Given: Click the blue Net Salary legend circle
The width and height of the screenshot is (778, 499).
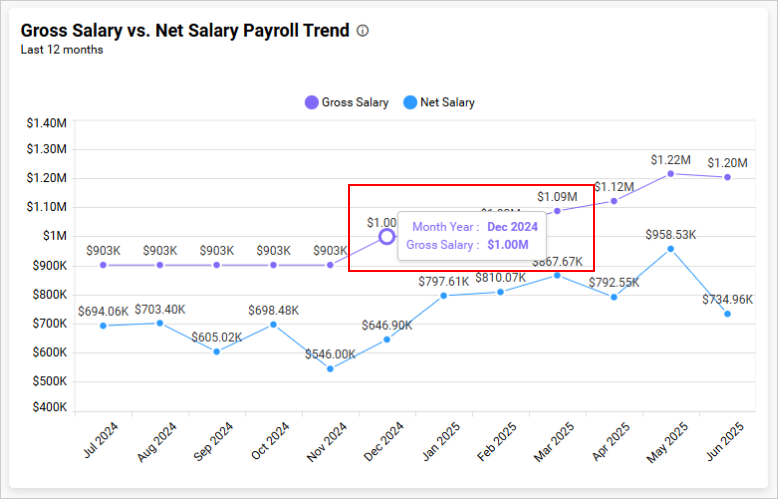Looking at the screenshot, I should 409,102.
